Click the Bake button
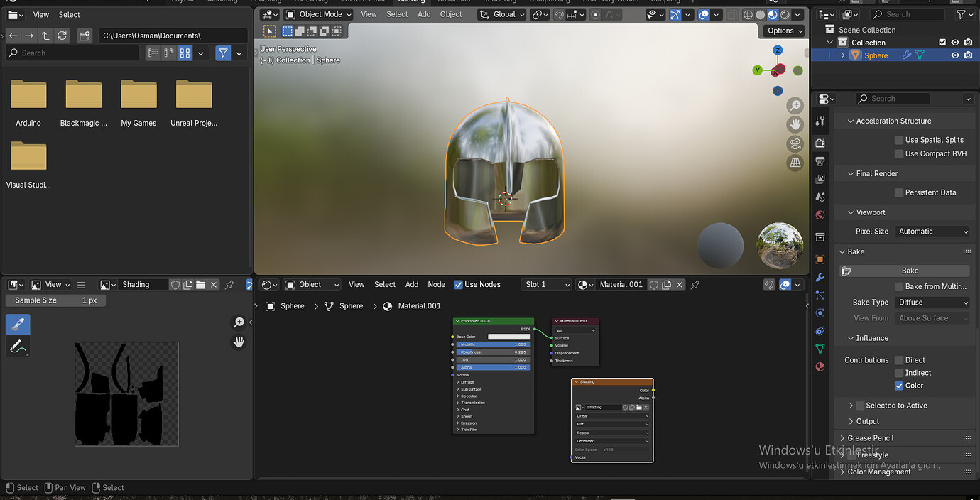The width and height of the screenshot is (980, 500). (905, 271)
